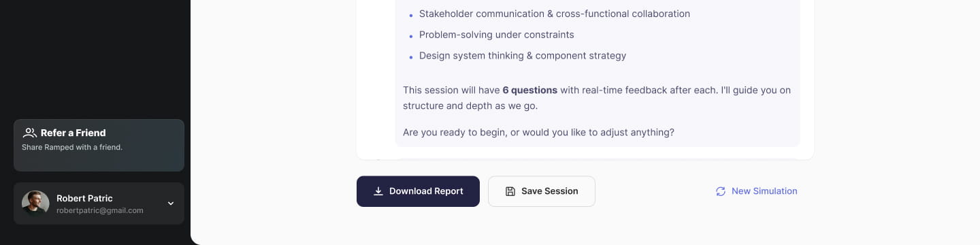
Task: Start a New Simulation
Action: (756, 191)
